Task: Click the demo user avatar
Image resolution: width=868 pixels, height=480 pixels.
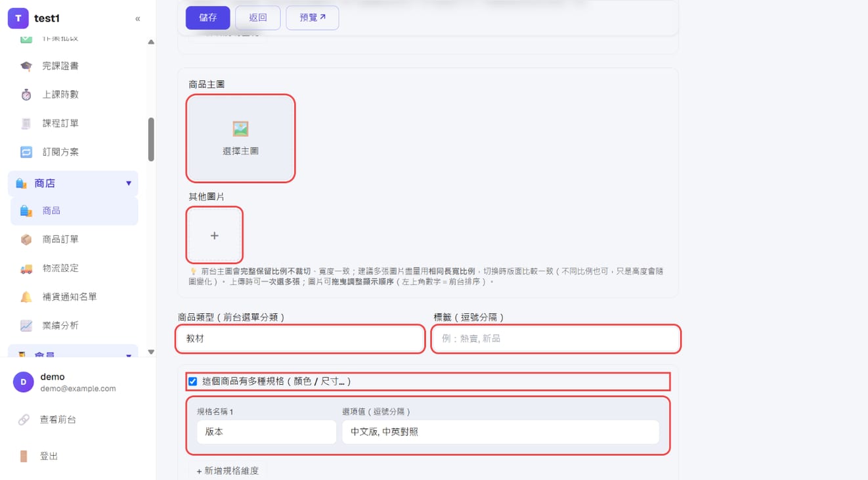Action: tap(24, 382)
